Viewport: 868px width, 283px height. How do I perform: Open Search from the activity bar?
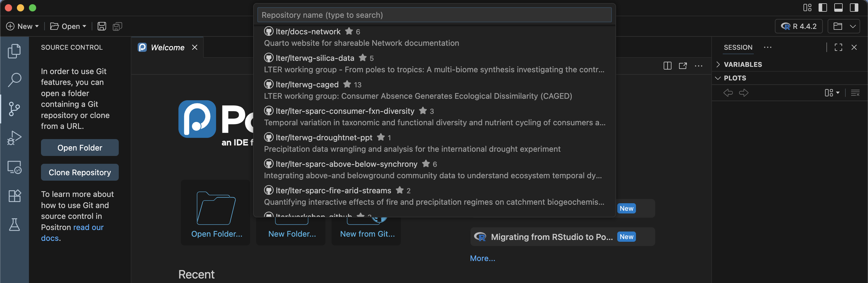[x=14, y=80]
